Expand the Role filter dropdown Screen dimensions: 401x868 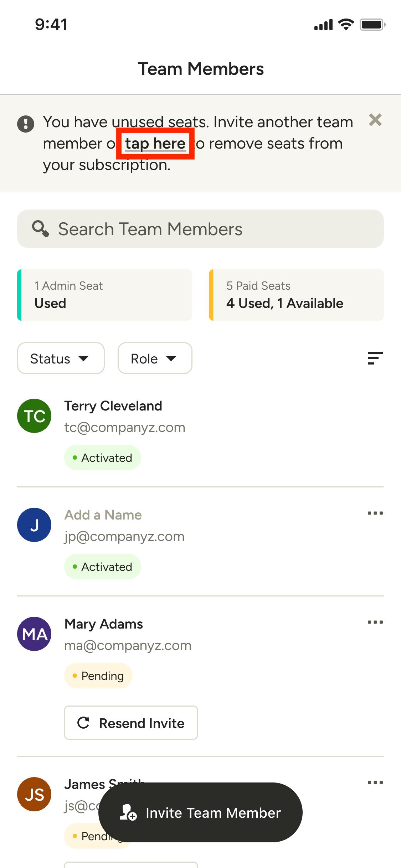point(155,358)
